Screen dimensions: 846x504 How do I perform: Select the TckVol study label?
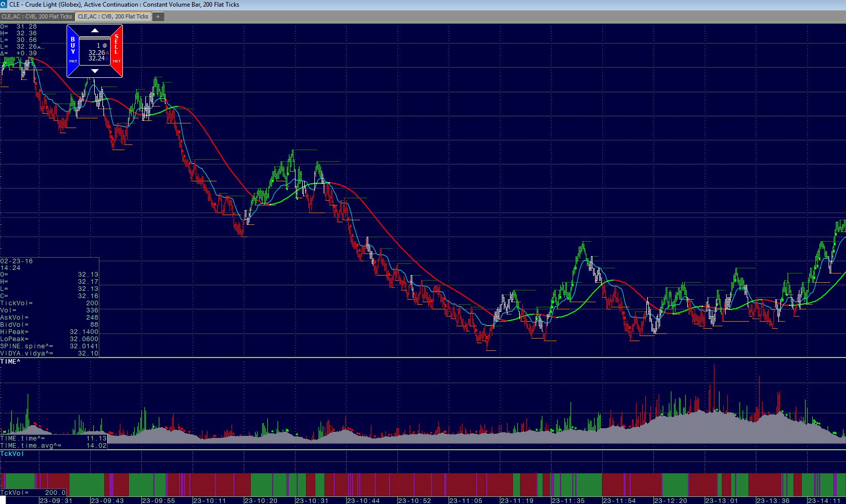click(x=12, y=454)
